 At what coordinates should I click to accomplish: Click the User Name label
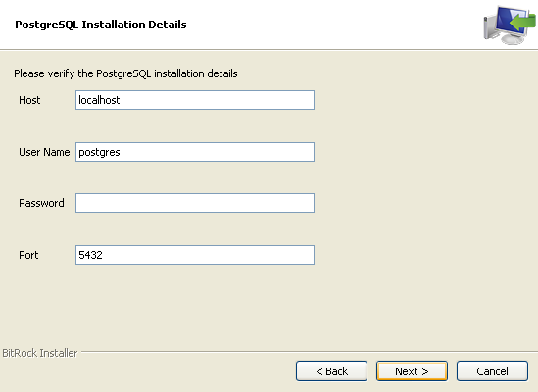(x=44, y=152)
